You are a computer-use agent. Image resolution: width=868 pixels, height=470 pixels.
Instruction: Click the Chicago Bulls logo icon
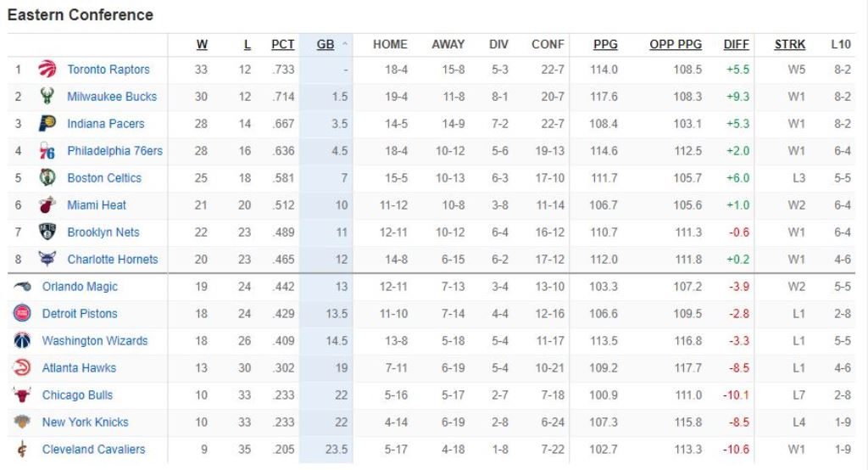pos(22,395)
